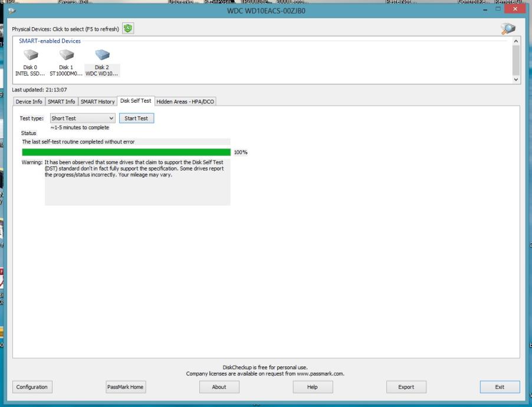Click the green refresh devices icon

click(x=128, y=28)
